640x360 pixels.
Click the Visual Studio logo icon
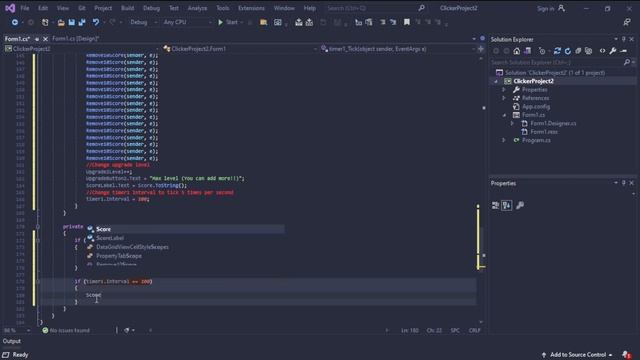coord(10,8)
